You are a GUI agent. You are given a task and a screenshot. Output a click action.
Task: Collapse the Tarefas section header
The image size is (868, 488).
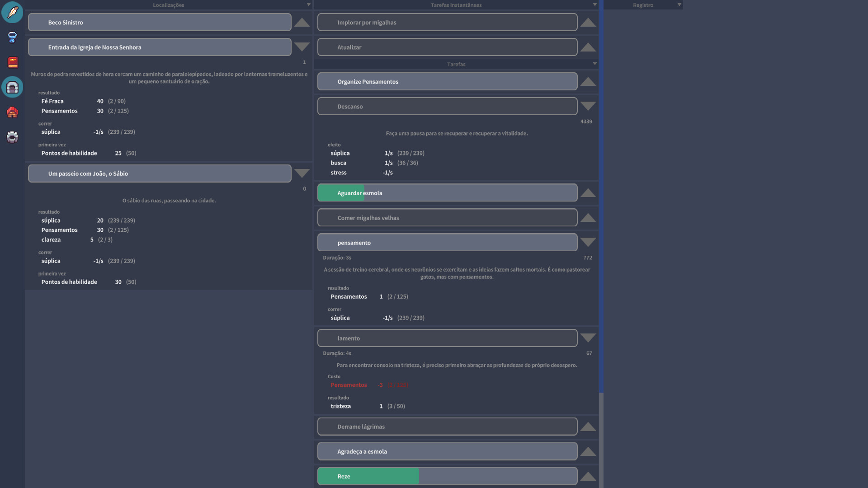594,64
